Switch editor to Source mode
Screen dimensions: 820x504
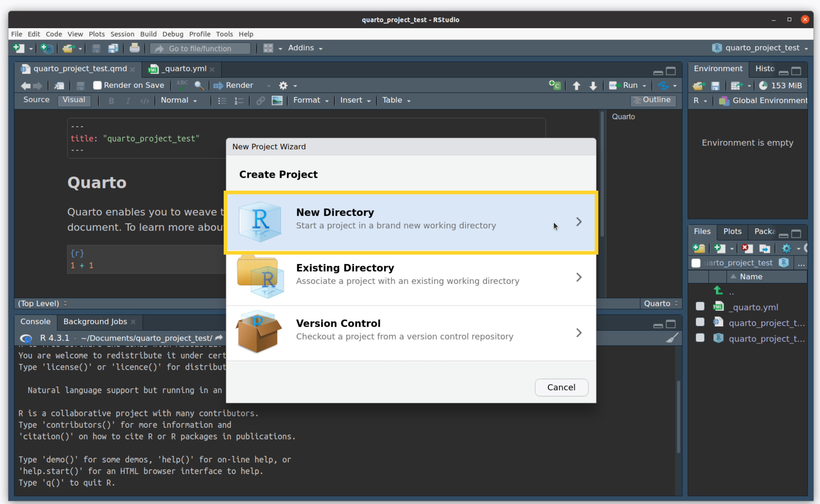(36, 100)
